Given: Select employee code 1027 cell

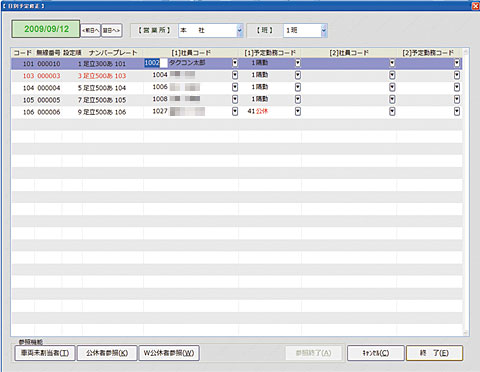Looking at the screenshot, I should [x=160, y=111].
